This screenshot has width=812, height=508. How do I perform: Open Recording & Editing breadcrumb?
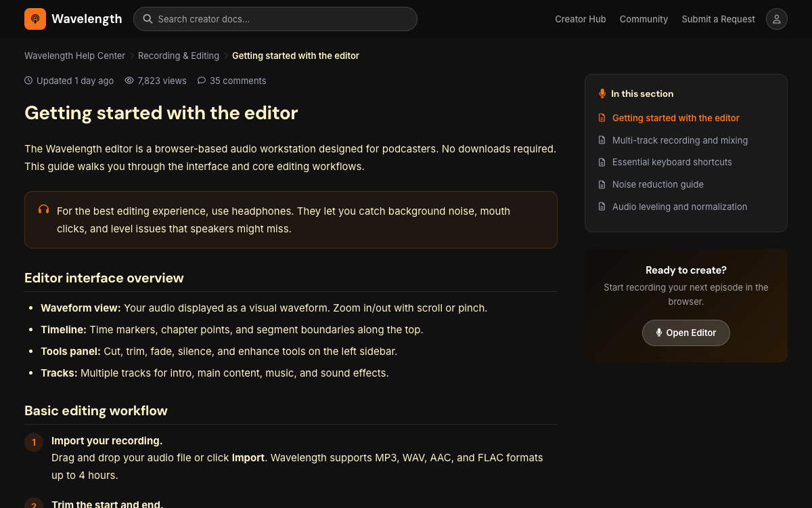(179, 56)
